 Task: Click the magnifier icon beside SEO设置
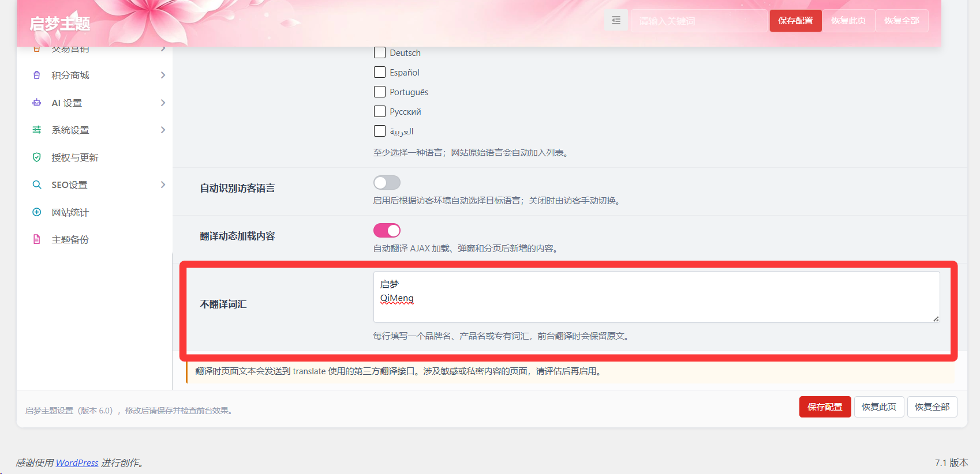point(37,185)
